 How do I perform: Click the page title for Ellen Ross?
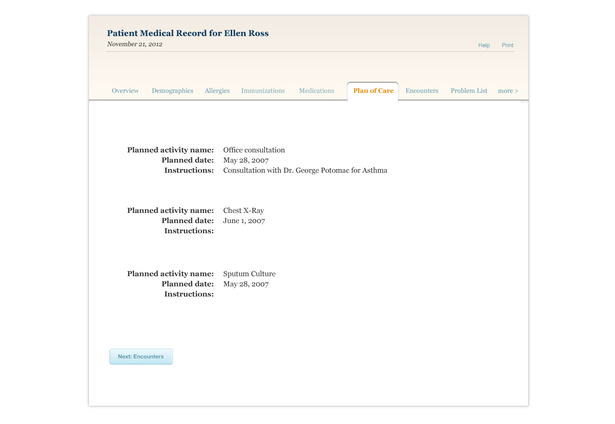[188, 33]
